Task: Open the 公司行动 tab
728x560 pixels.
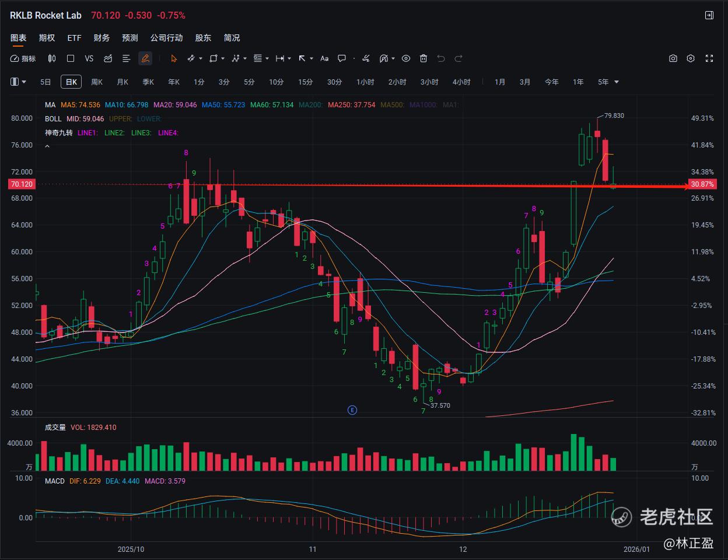Action: pyautogui.click(x=166, y=38)
